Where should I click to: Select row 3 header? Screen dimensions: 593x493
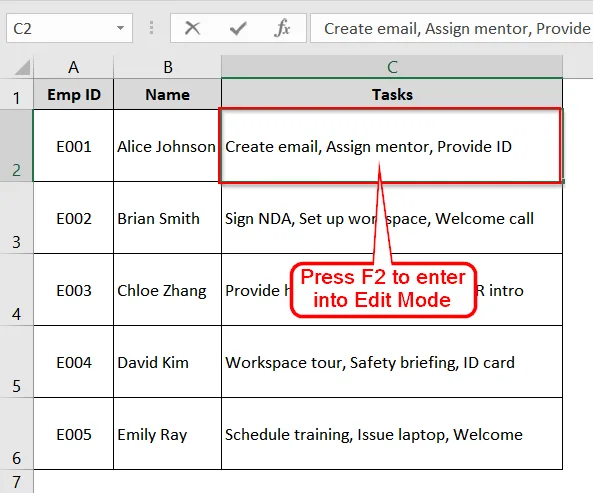[x=16, y=217]
